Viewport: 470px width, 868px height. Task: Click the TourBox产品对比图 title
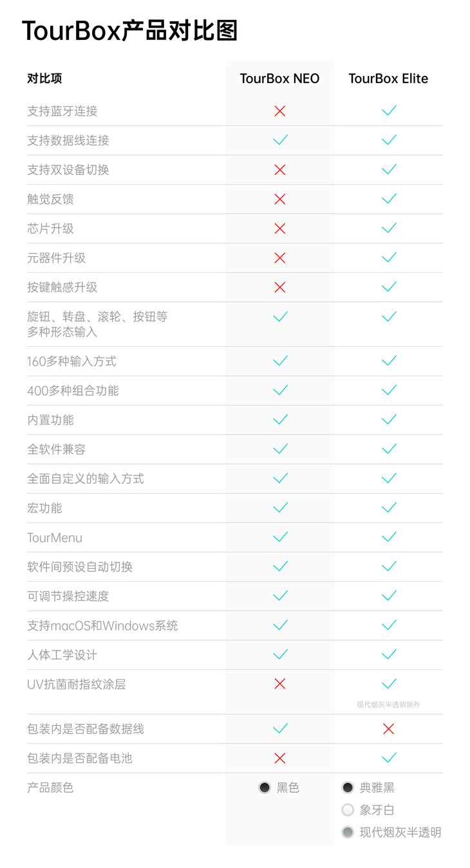tap(130, 31)
